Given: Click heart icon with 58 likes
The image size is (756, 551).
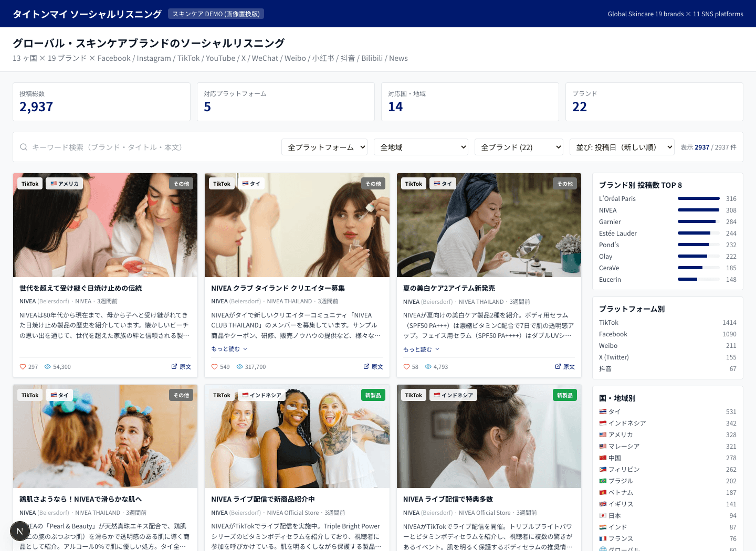Looking at the screenshot, I should click(x=406, y=367).
